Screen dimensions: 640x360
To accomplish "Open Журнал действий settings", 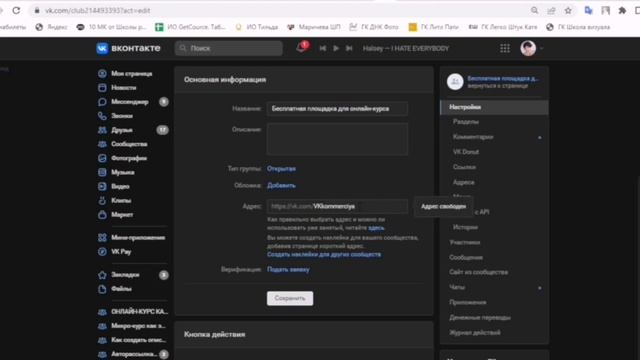I will coord(475,332).
